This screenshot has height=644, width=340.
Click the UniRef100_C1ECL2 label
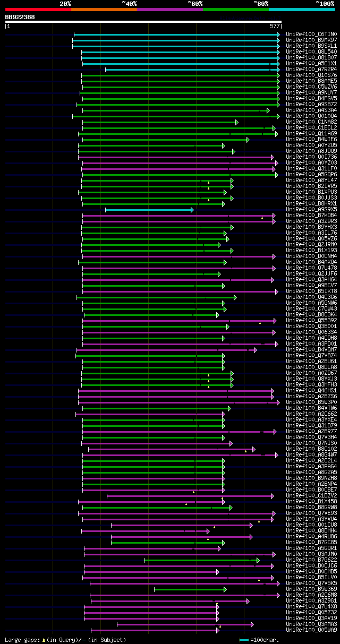pos(311,128)
